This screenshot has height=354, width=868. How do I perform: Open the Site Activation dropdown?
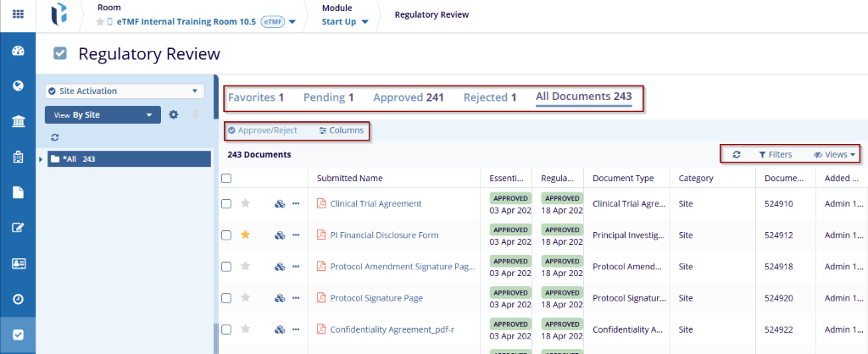tap(124, 91)
